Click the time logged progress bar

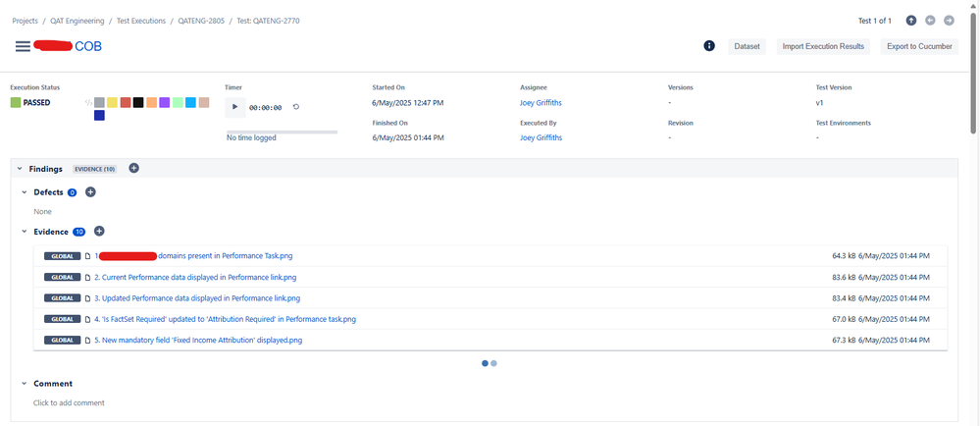click(282, 132)
